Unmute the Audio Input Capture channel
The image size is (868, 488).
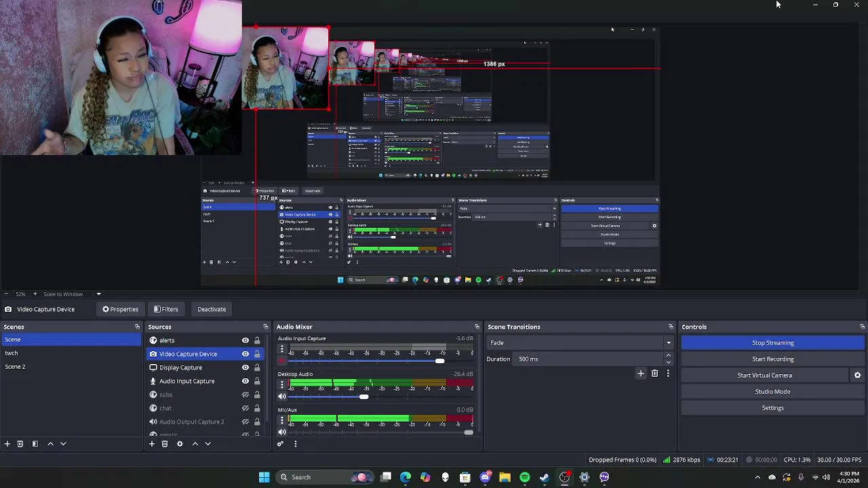282,361
